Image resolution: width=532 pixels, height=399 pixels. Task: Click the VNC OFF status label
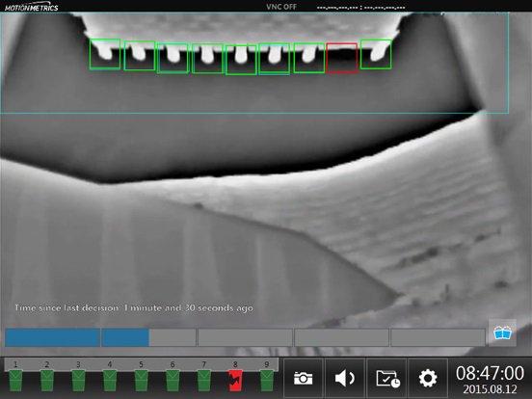281,7
